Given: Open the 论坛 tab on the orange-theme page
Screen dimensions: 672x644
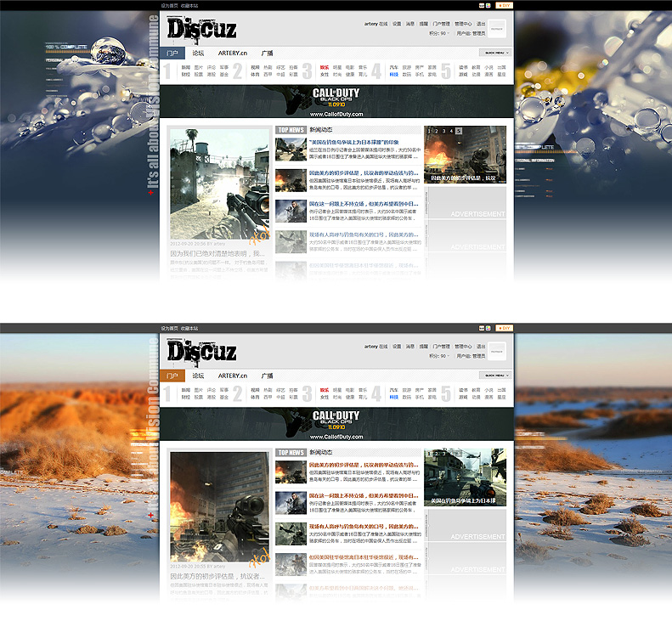Looking at the screenshot, I should tap(198, 376).
